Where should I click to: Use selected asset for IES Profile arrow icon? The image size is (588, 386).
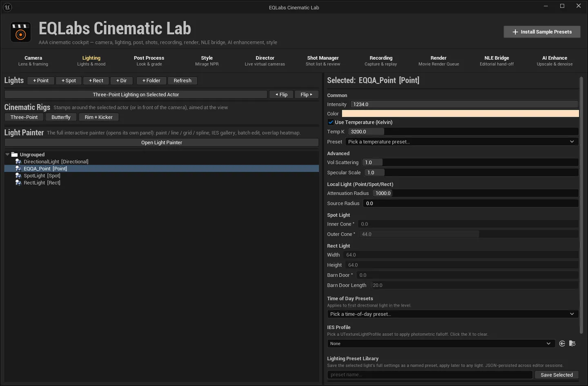[x=562, y=344]
